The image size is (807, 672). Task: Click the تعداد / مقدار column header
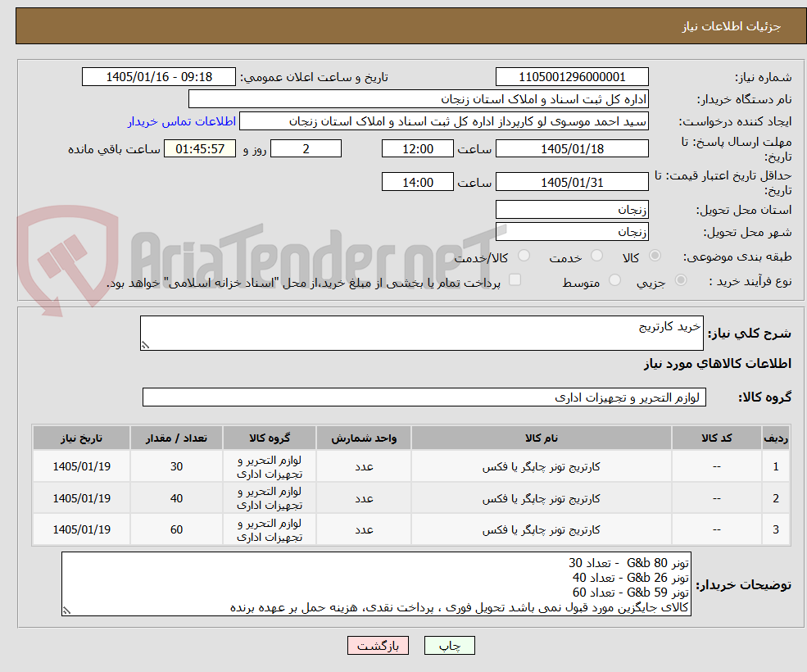point(176,438)
